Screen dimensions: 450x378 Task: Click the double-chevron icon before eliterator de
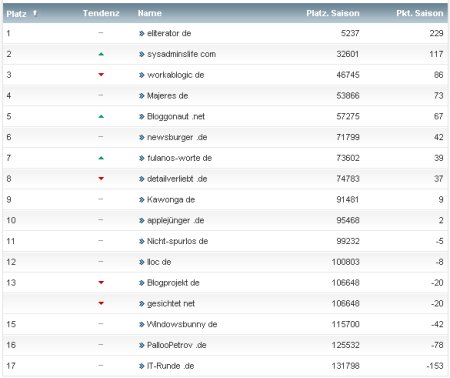(x=142, y=33)
